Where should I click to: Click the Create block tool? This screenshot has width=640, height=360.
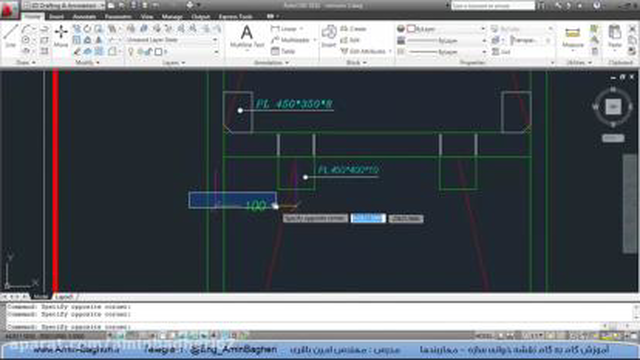(x=353, y=29)
